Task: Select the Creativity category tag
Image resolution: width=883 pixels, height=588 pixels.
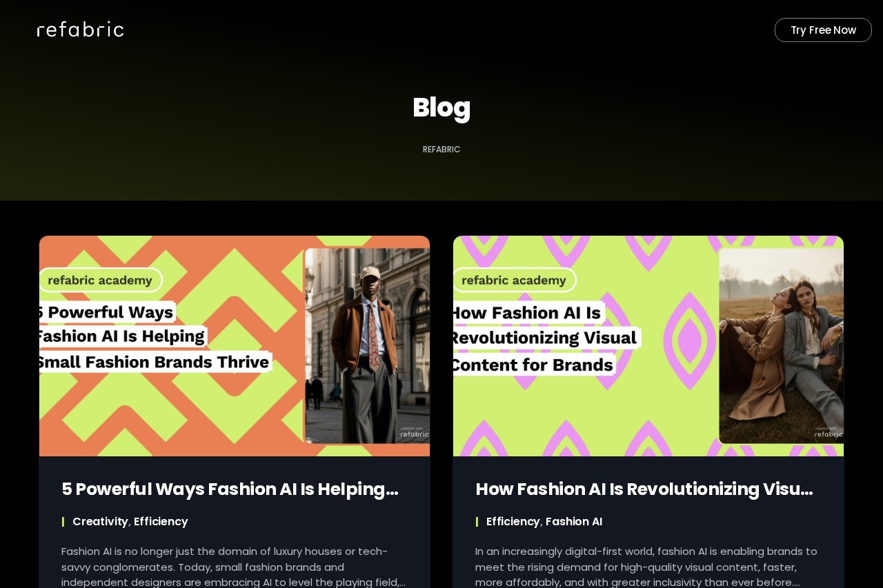Action: pos(100,522)
